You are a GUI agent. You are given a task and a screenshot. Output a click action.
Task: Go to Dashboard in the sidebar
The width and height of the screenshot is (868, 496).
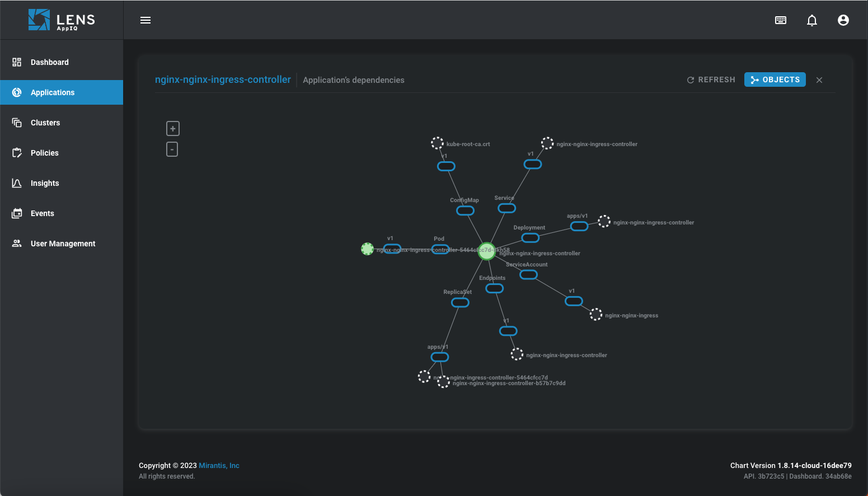click(x=62, y=62)
